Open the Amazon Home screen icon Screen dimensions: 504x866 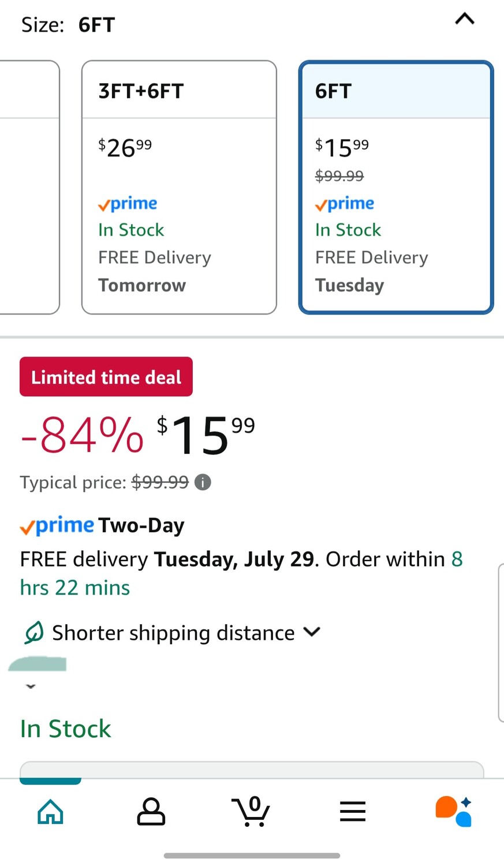point(50,811)
